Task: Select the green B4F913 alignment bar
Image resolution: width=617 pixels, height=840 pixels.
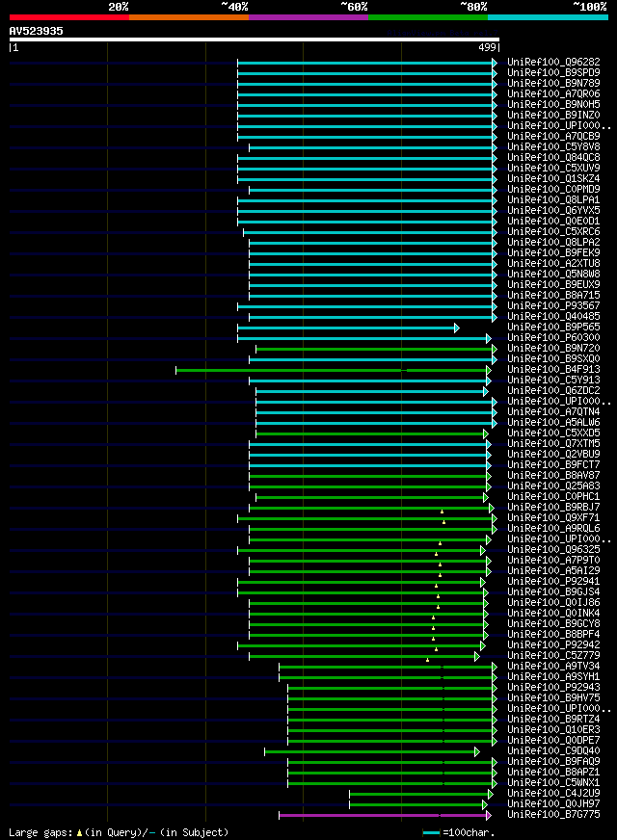Action: pyautogui.click(x=332, y=370)
